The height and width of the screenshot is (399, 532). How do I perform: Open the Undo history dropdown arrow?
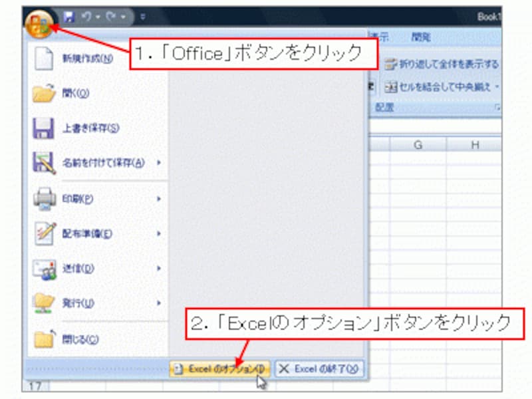coord(98,17)
